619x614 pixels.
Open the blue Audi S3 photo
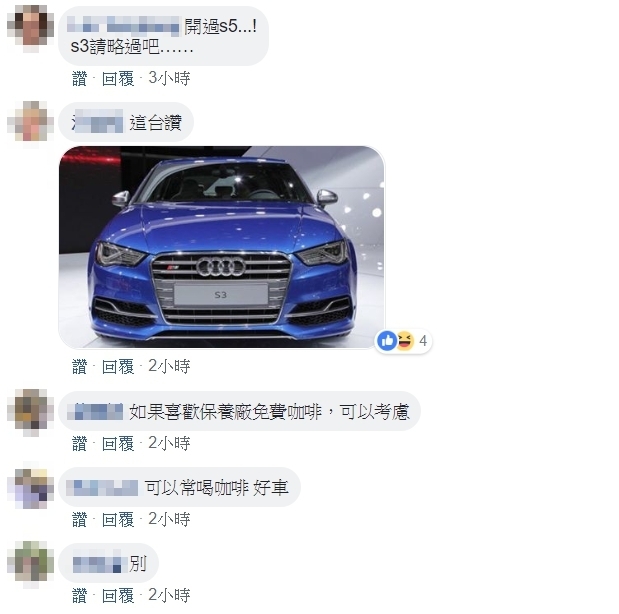point(221,248)
